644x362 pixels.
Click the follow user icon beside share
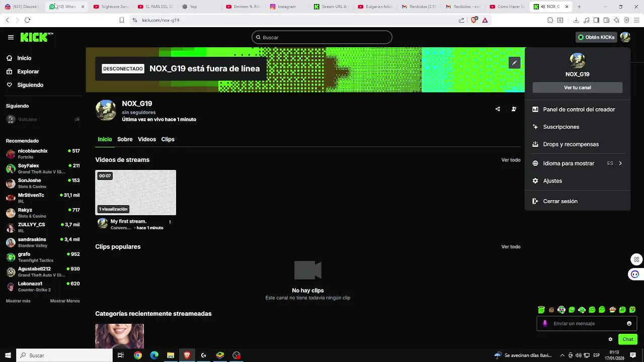coord(514,109)
